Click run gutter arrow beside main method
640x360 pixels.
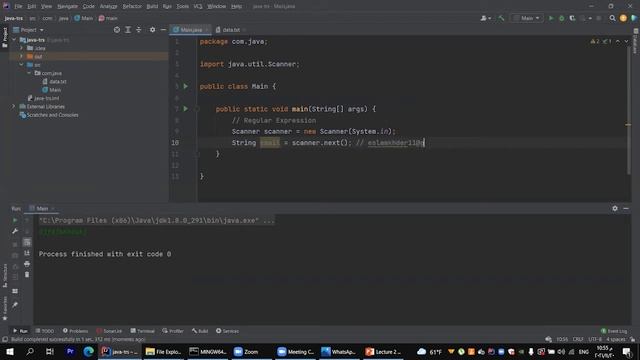[x=186, y=109]
